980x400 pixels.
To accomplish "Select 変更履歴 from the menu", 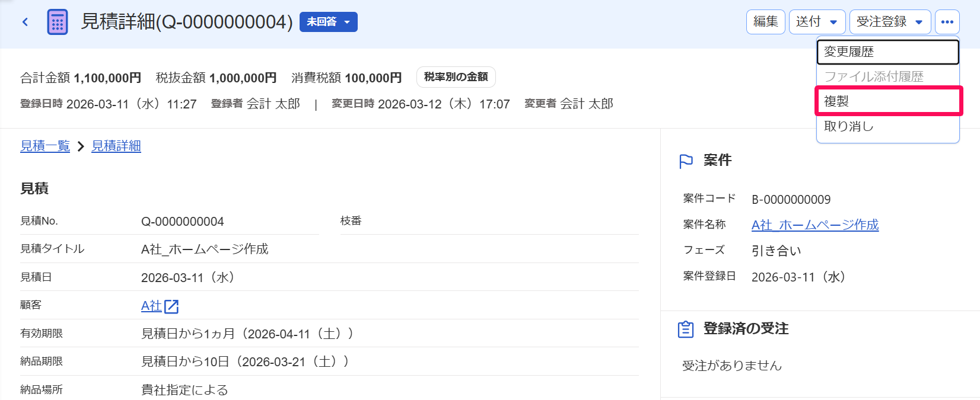I will click(888, 52).
